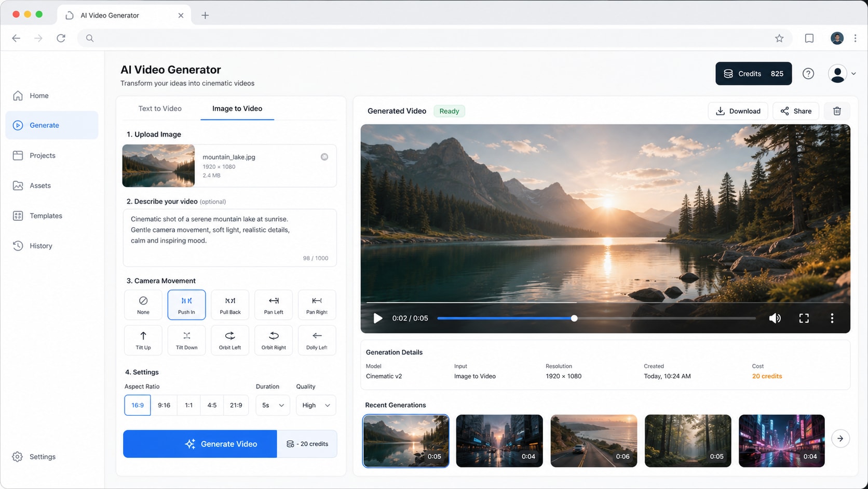The image size is (868, 489).
Task: Reload the browser page
Action: tap(61, 38)
